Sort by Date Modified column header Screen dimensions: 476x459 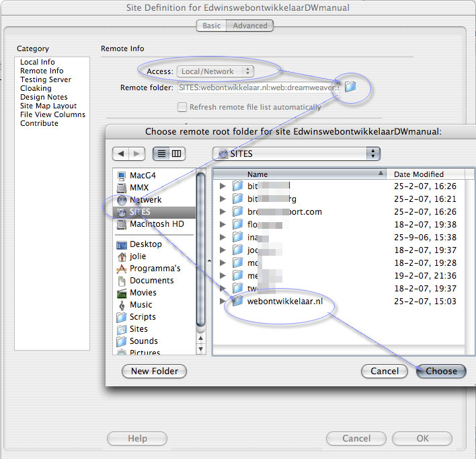click(x=426, y=174)
